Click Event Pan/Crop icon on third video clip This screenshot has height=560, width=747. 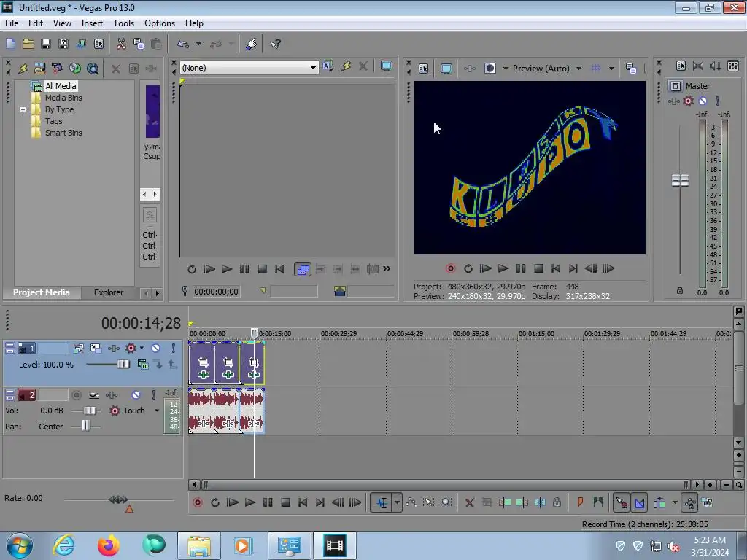pos(253,362)
